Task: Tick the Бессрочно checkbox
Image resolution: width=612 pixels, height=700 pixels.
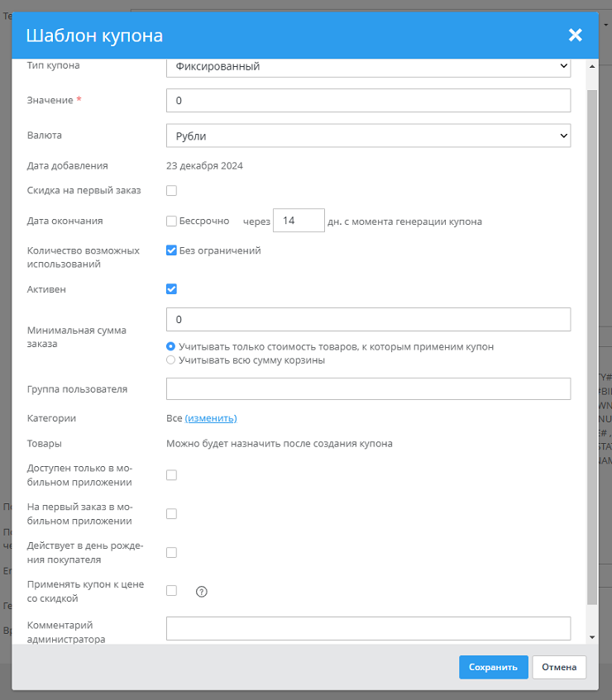Action: coord(172,221)
